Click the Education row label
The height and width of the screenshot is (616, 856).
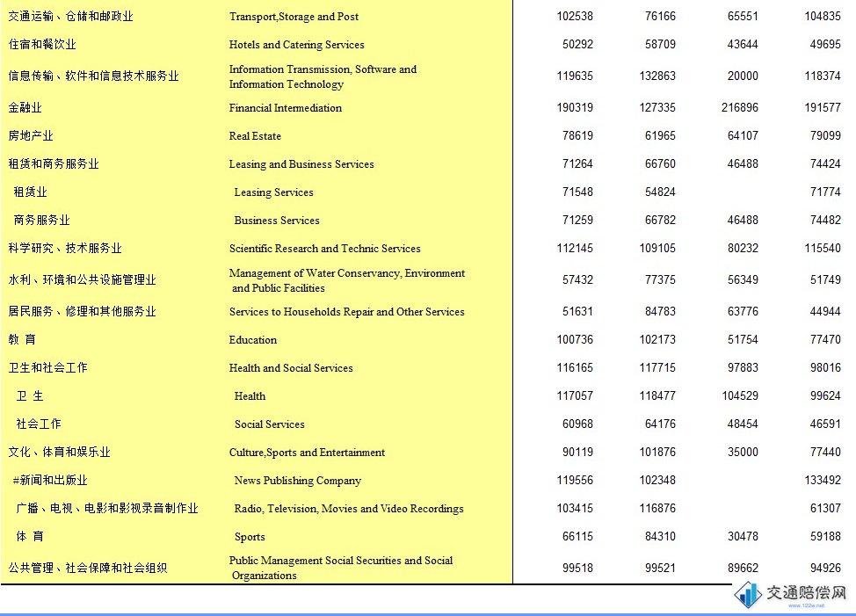point(253,339)
